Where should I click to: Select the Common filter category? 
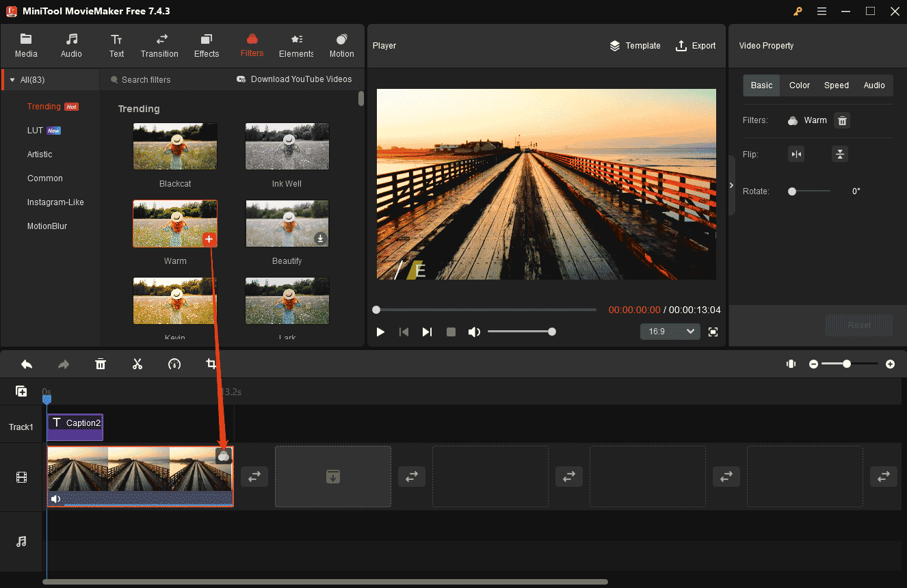pos(45,178)
